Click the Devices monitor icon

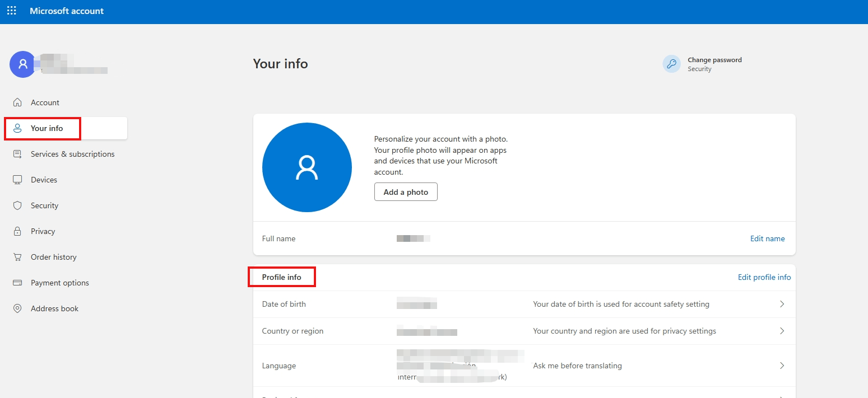pos(17,180)
